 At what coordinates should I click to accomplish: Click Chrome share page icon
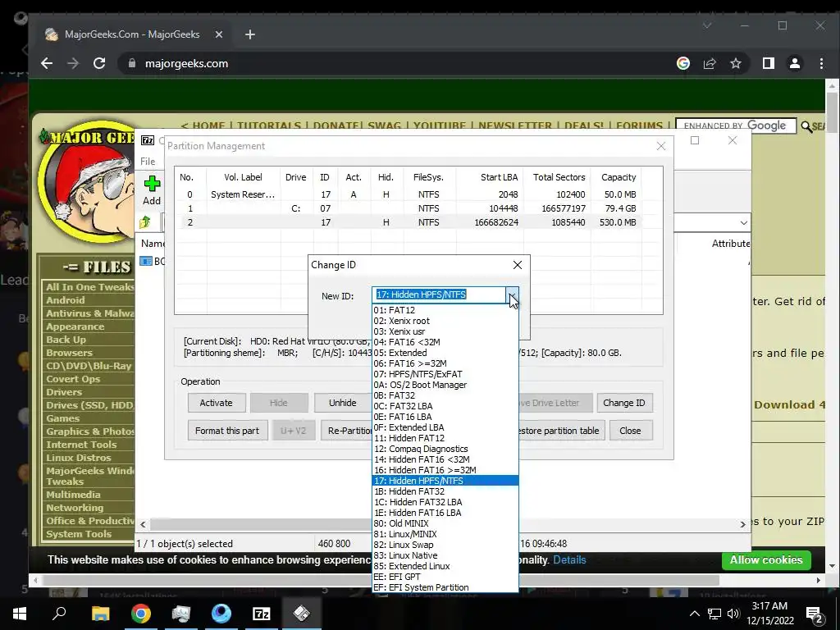pos(710,64)
